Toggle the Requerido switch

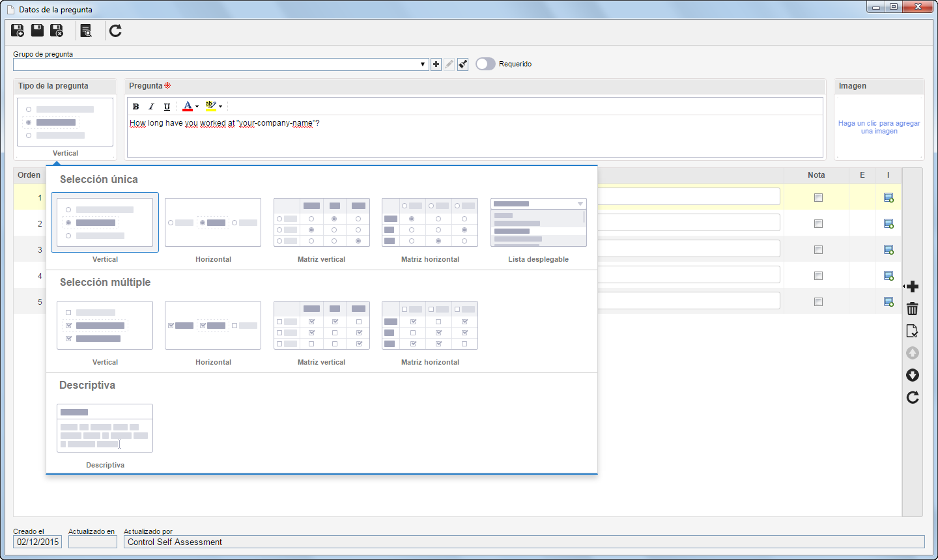tap(485, 64)
